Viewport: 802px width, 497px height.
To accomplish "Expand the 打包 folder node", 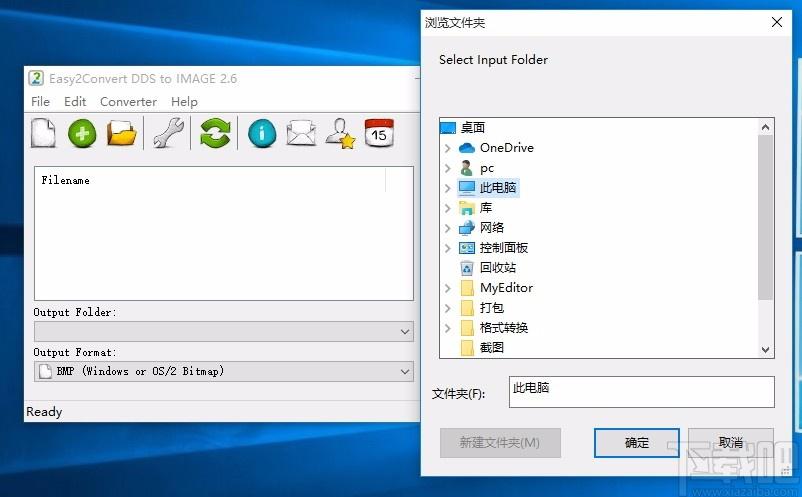I will point(448,308).
